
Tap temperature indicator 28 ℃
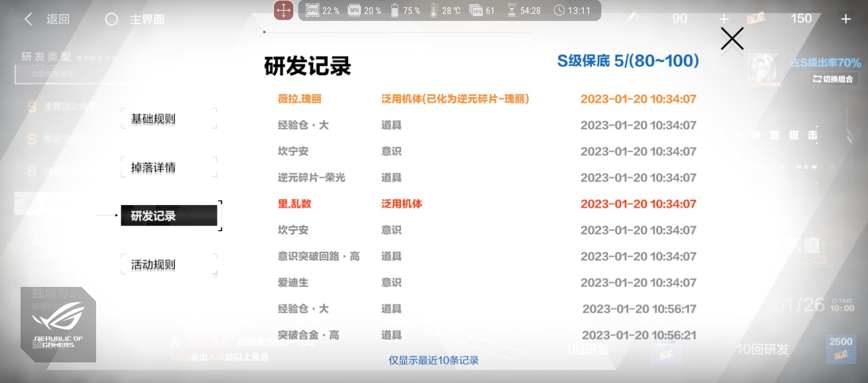tap(445, 11)
